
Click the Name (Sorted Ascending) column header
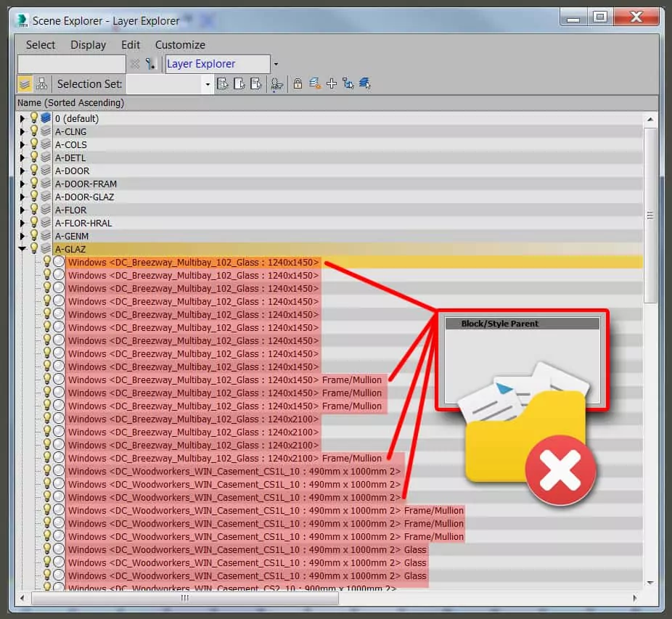point(71,103)
